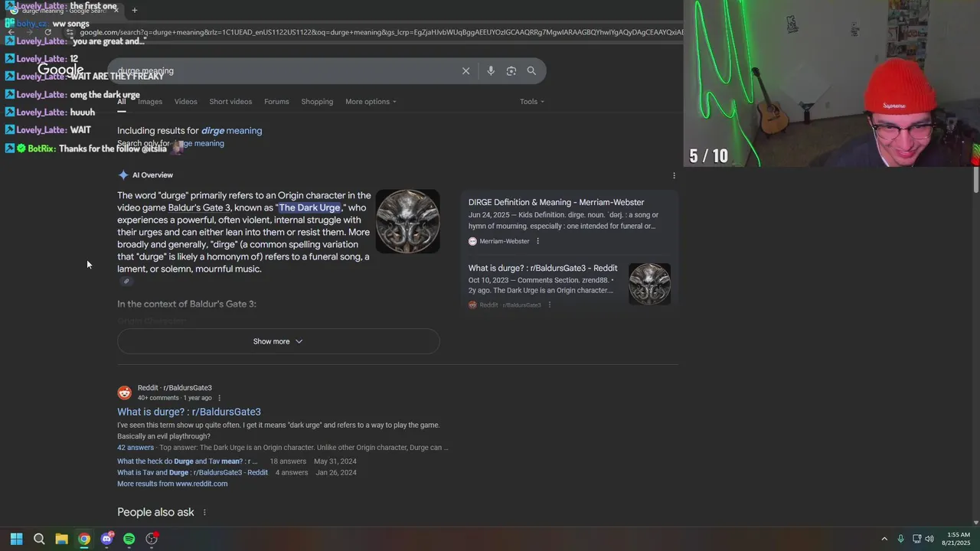
Task: Focus the durge meaning search field
Action: pos(283,71)
